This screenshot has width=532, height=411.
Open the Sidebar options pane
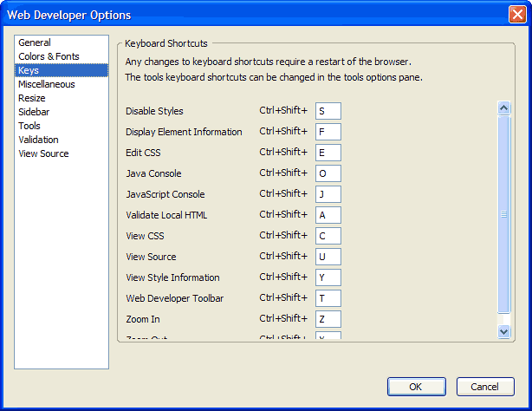(62, 112)
